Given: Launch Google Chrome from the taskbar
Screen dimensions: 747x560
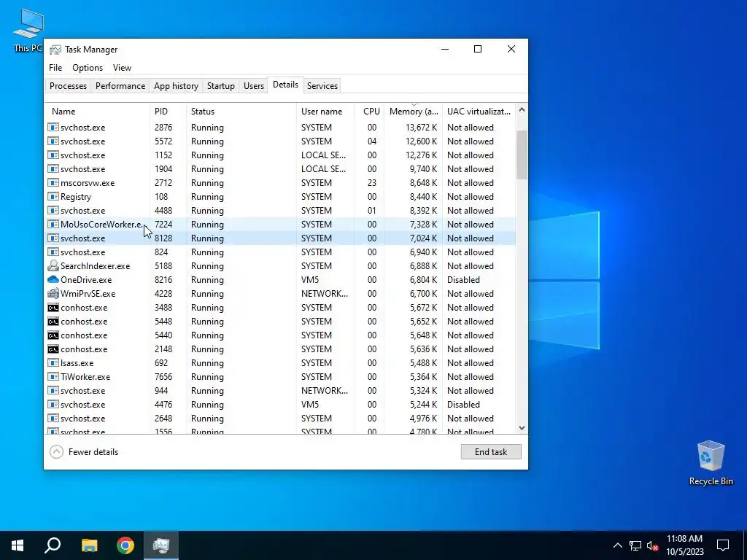Looking at the screenshot, I should click(x=125, y=545).
